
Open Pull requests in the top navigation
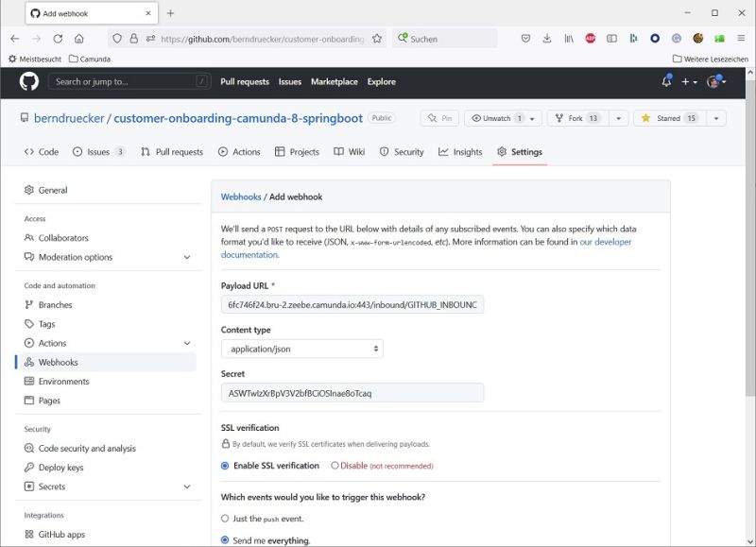(245, 82)
